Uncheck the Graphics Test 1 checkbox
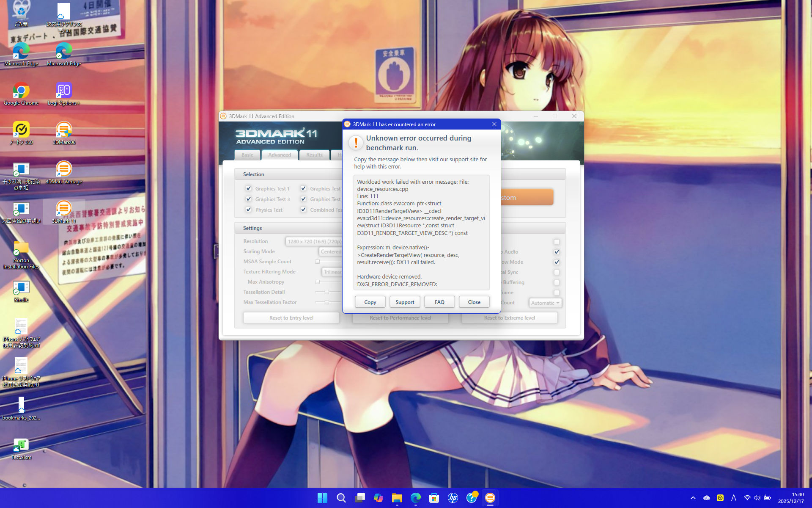 coord(249,188)
